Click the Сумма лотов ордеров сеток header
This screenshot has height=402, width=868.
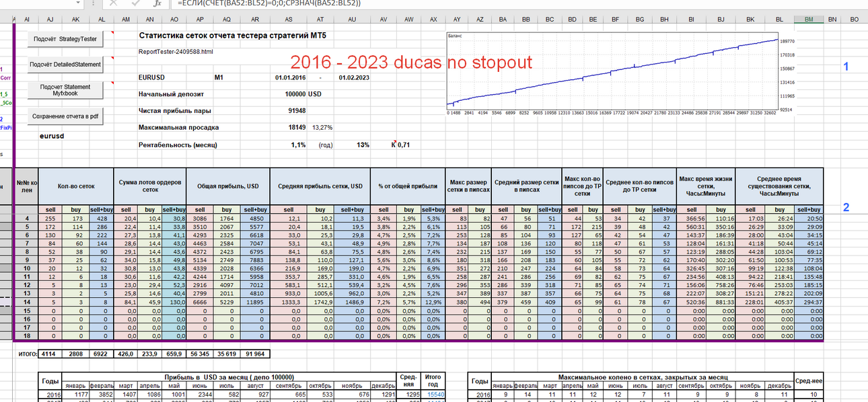point(150,186)
